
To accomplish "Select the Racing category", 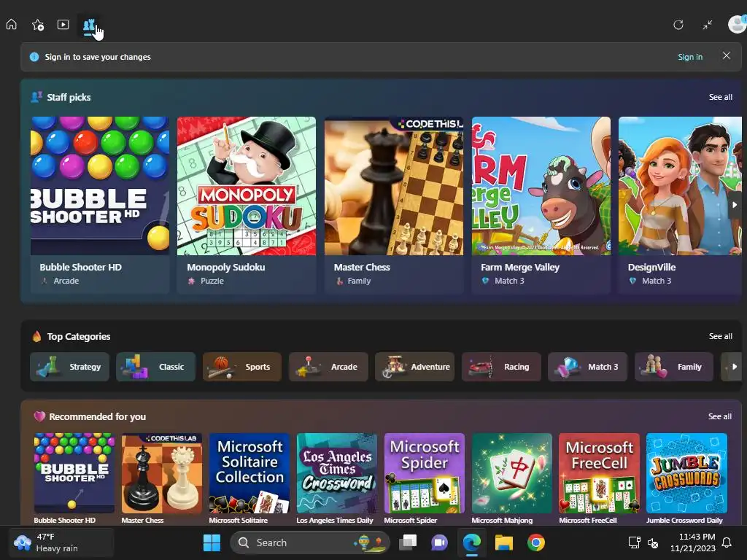I will tap(501, 367).
